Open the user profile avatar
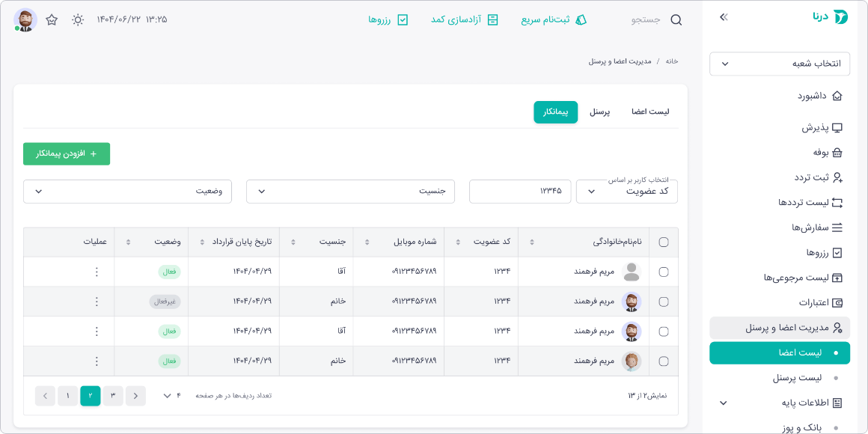Viewport: 868px width, 434px height. [25, 20]
